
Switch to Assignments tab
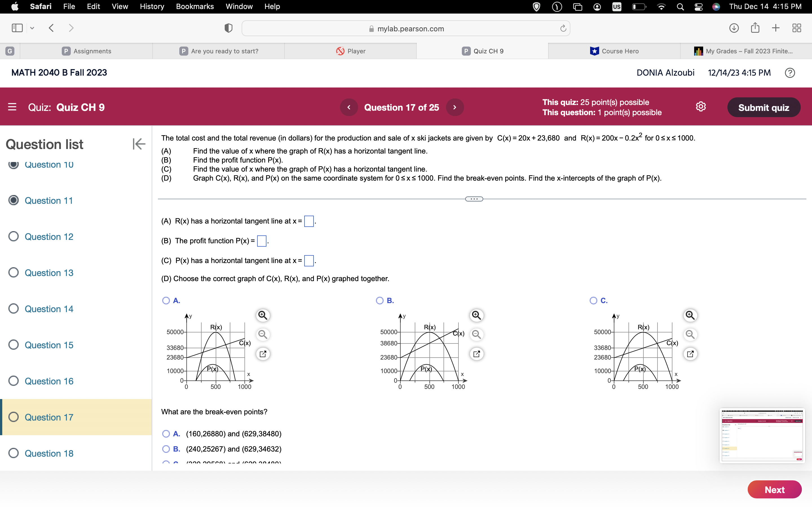(87, 51)
